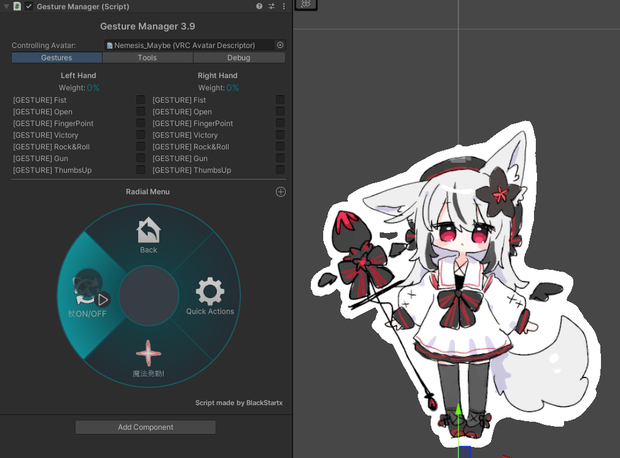Click the Radial Menu plus circle icon

(x=280, y=192)
